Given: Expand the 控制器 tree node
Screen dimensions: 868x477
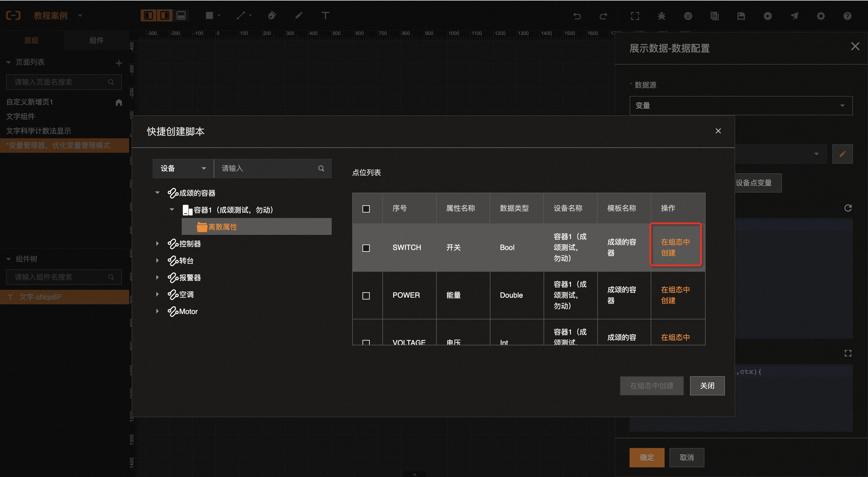Looking at the screenshot, I should tap(157, 243).
